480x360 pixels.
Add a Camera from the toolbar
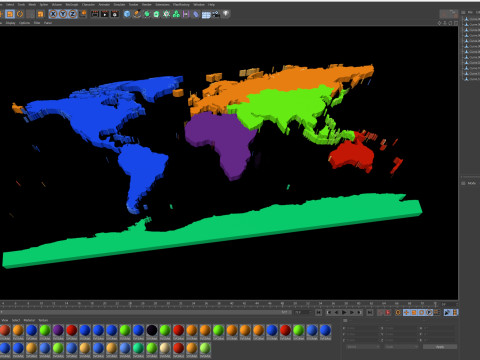[x=216, y=14]
